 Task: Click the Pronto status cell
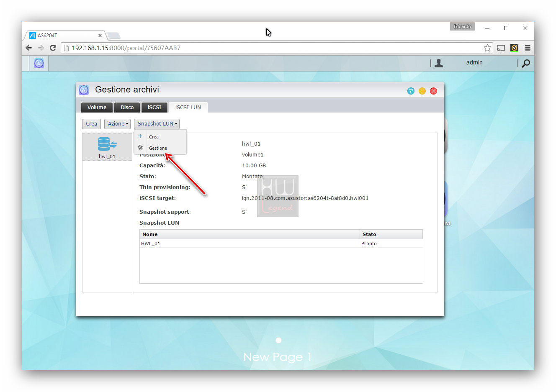[x=369, y=243]
